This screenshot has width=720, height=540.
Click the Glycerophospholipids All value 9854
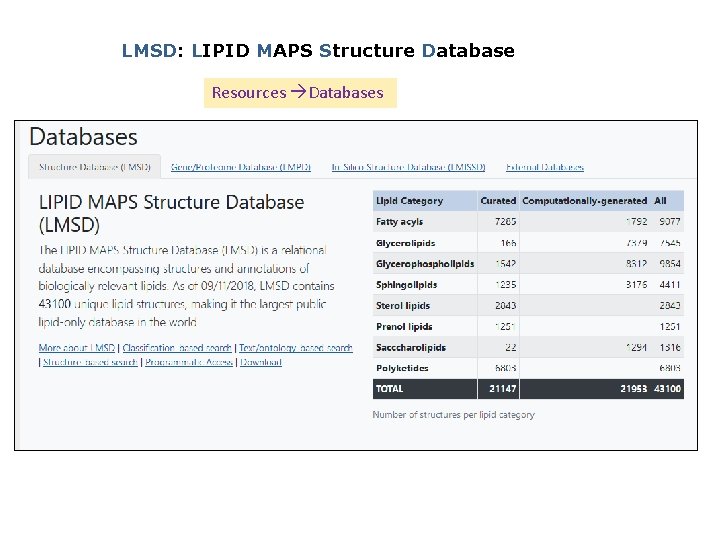point(670,264)
